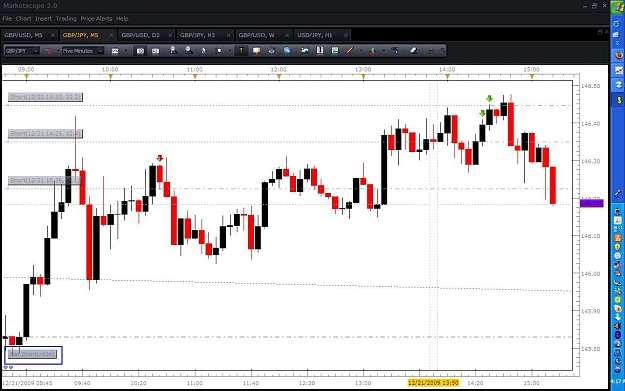This screenshot has height=391, width=625.
Task: Close the GBP/USD, D2 tab
Action: point(170,35)
